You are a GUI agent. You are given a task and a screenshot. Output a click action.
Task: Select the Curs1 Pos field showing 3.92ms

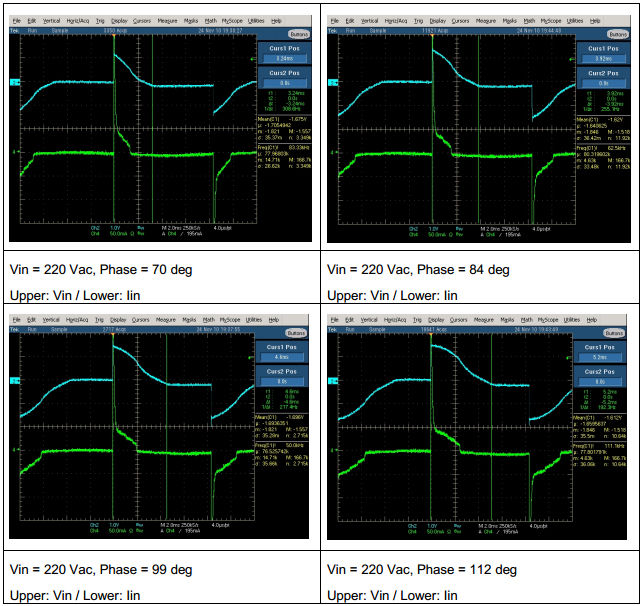[x=598, y=58]
